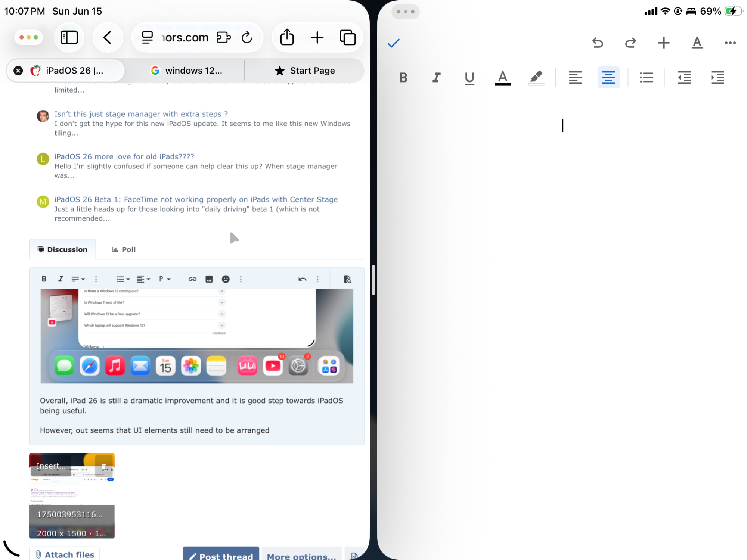The height and width of the screenshot is (560, 747).
Task: Show Safari tab overview
Action: pos(348,37)
